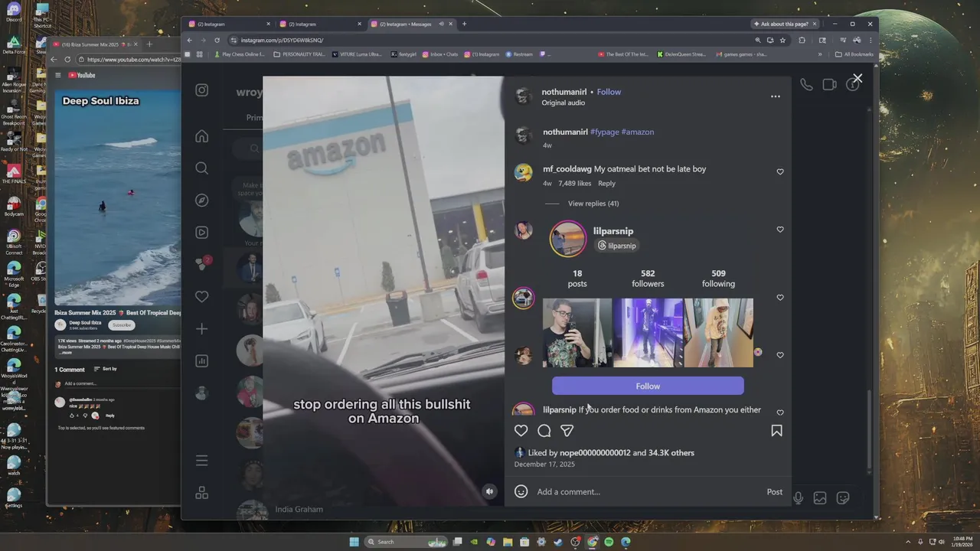Image resolution: width=980 pixels, height=551 pixels.
Task: Open the All Bookmarks folder
Action: (854, 54)
